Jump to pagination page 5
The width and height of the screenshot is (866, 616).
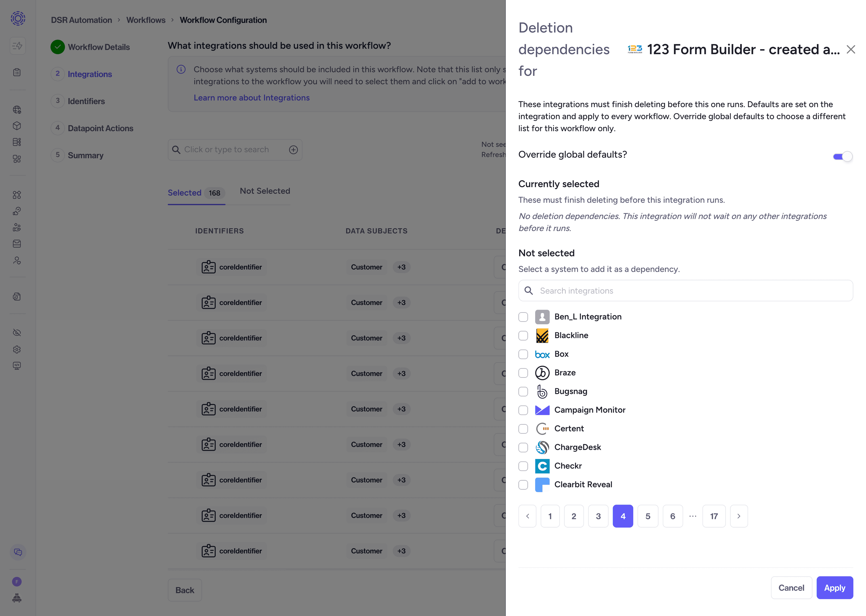tap(648, 516)
